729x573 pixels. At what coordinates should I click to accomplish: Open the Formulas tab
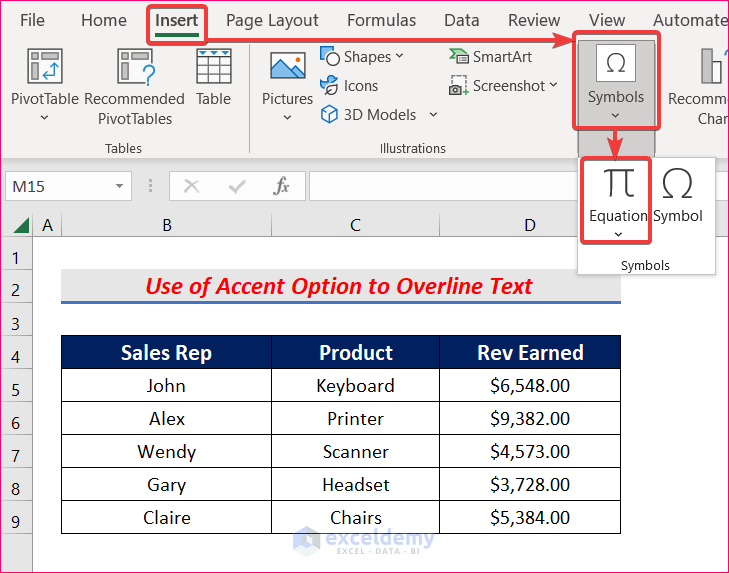(381, 20)
